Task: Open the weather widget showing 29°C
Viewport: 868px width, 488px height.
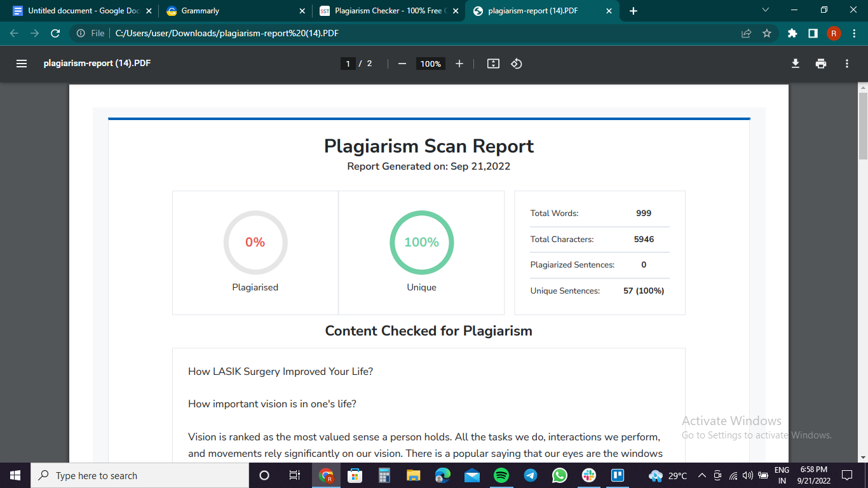Action: coord(668,475)
